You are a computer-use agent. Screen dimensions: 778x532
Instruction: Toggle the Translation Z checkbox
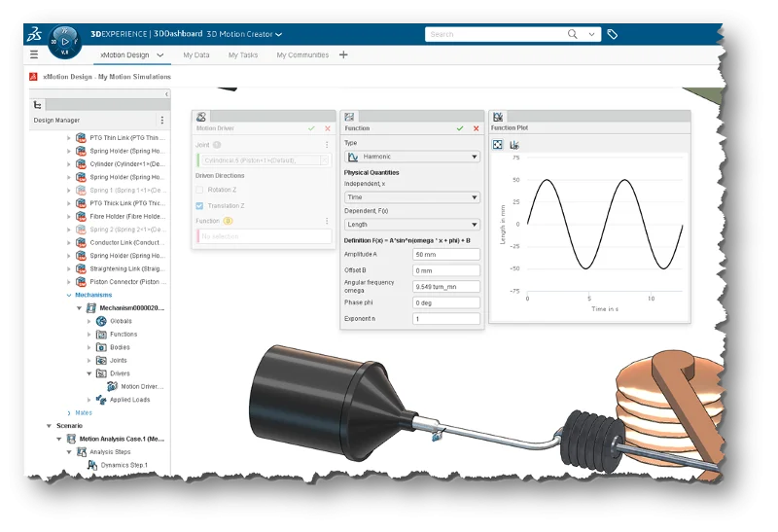point(199,205)
